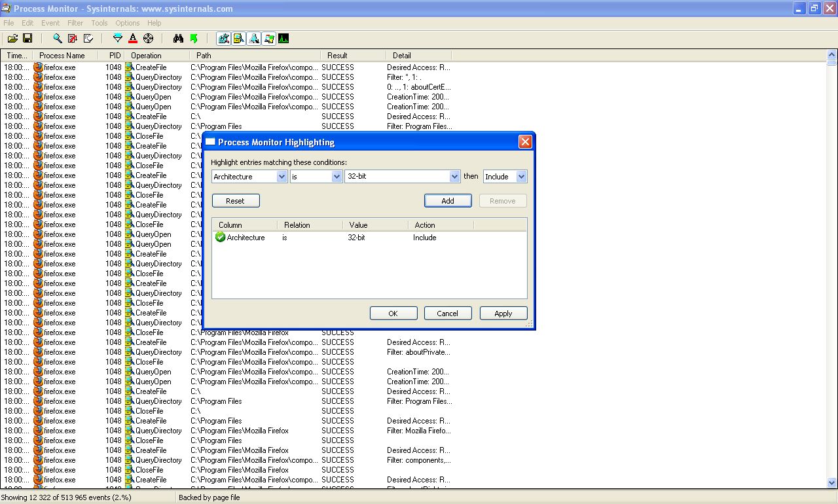This screenshot has height=504, width=838.
Task: Open the Edit menu
Action: (x=27, y=23)
